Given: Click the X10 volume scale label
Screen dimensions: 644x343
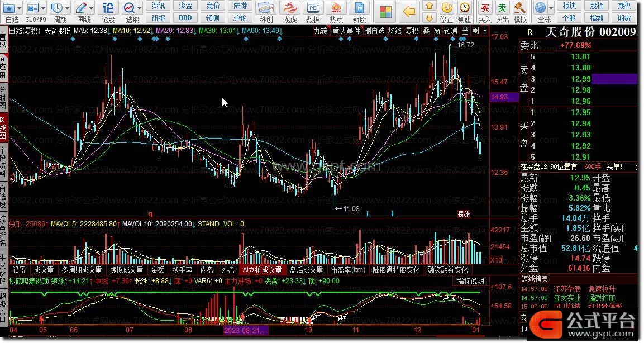Looking at the screenshot, I should coord(496,260).
